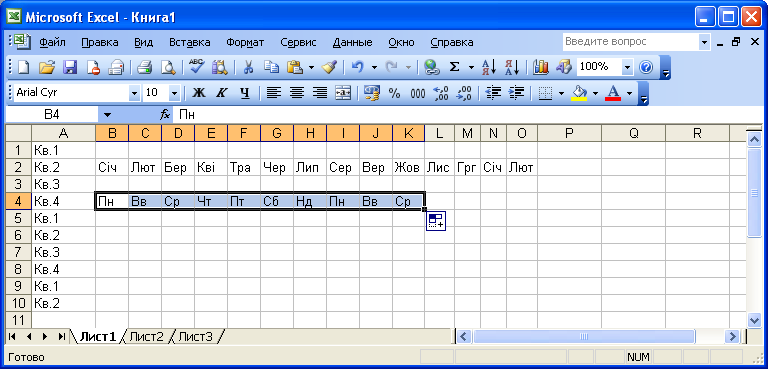The height and width of the screenshot is (369, 768).
Task: Toggle underline Ч formatting
Action: pos(245,93)
